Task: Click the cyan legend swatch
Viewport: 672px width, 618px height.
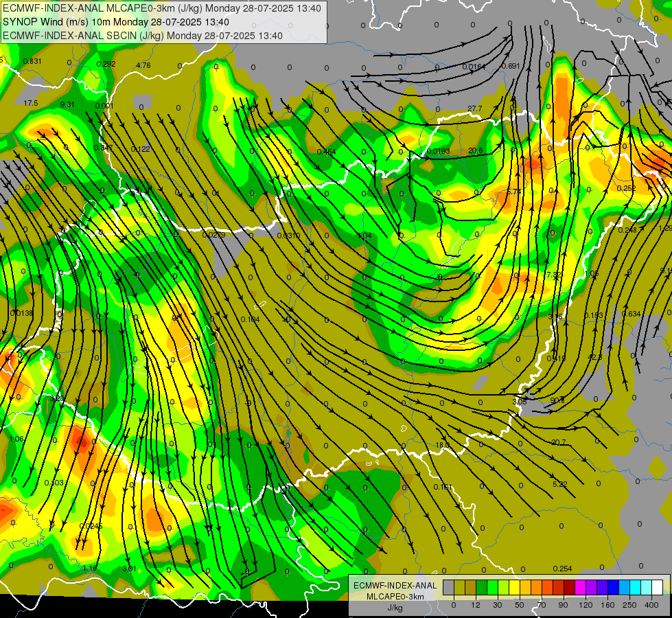Action: coord(636,587)
